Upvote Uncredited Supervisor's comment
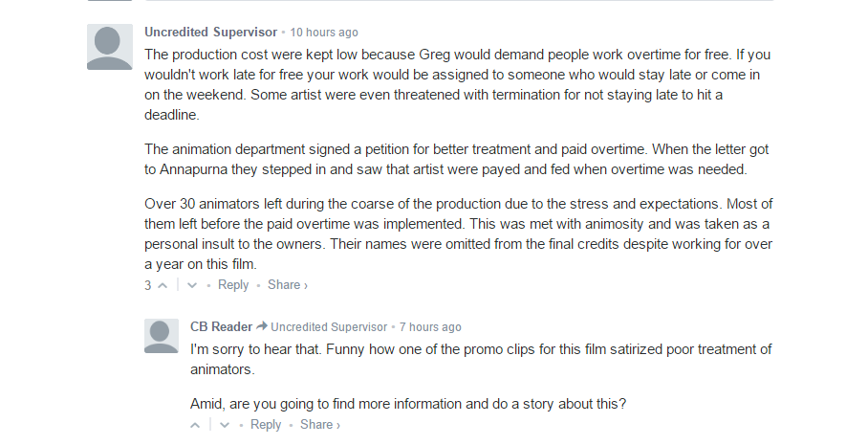 (x=163, y=285)
